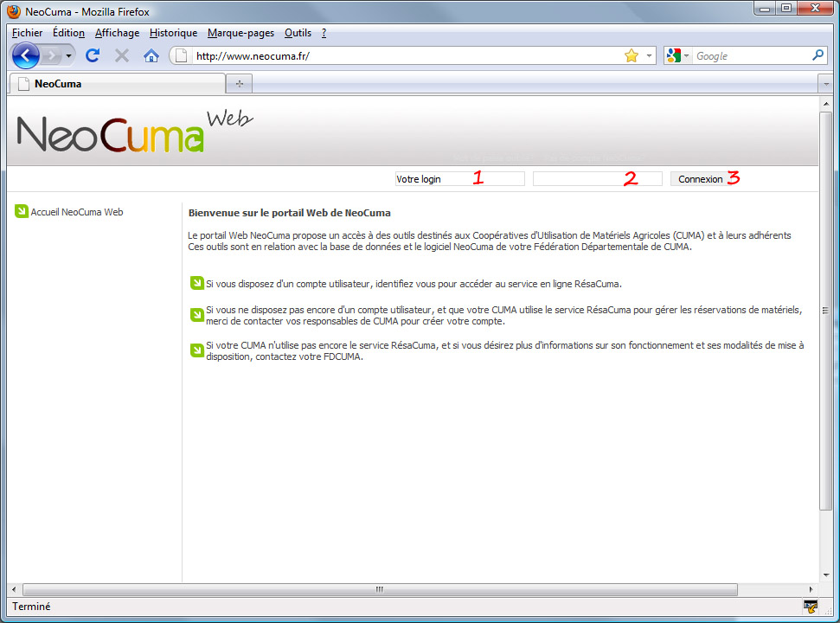Go to the home page icon

pyautogui.click(x=151, y=55)
